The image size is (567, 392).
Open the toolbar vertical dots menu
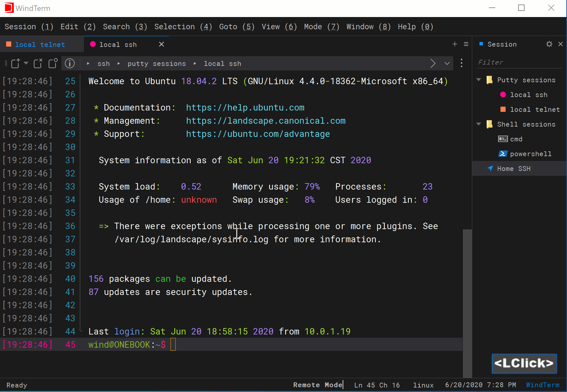tap(462, 63)
